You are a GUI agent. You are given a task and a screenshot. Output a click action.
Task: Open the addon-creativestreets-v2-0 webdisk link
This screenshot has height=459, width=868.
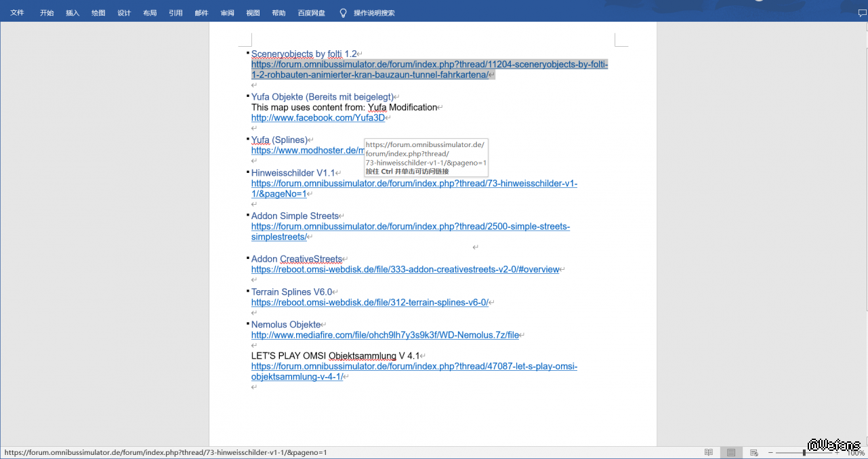point(405,269)
